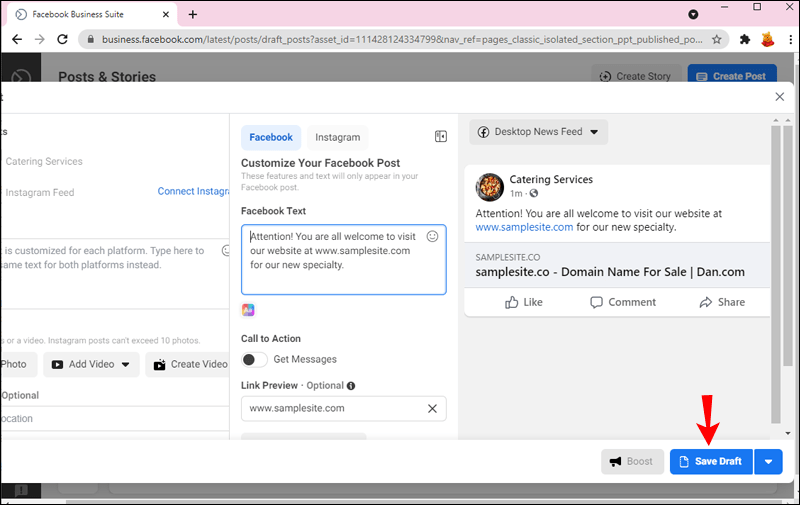Viewport: 800px width, 505px height.
Task: Click Comment in the post preview
Action: [622, 302]
